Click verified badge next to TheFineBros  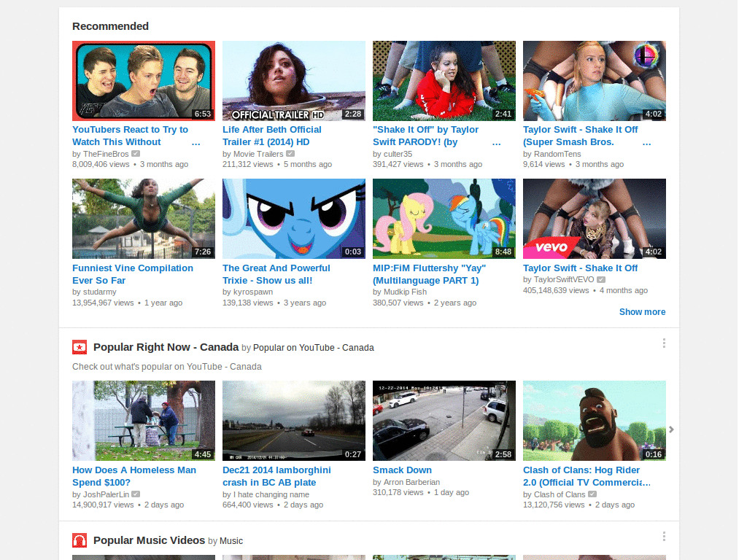(x=136, y=154)
